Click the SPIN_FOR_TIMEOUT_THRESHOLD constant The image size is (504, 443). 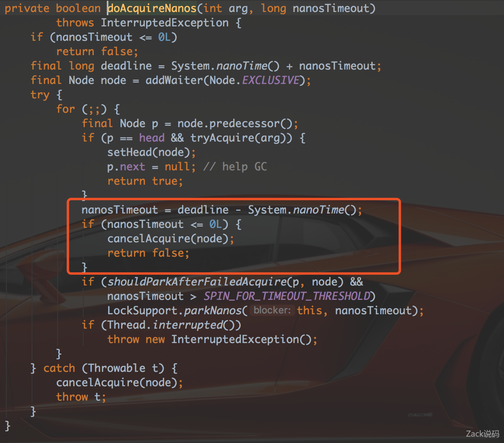point(287,296)
